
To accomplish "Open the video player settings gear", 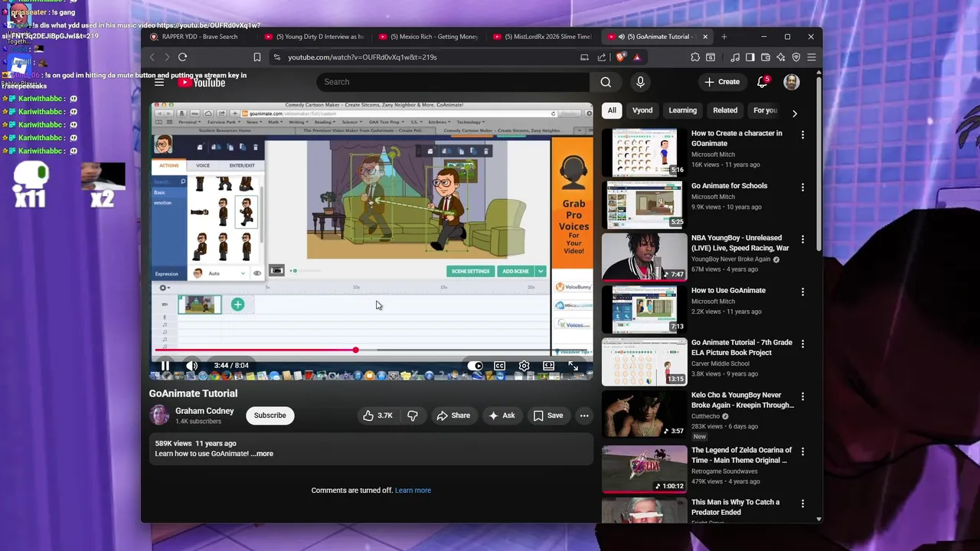I will (x=524, y=366).
